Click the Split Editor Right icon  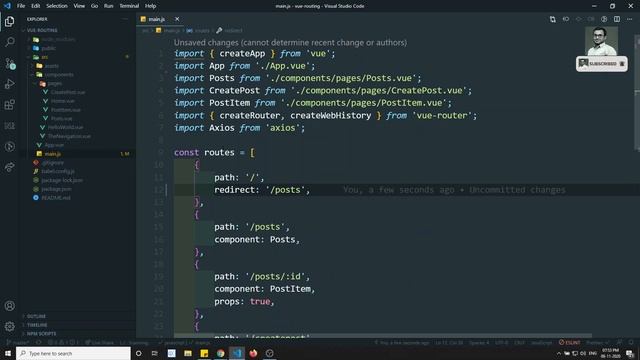(x=617, y=19)
